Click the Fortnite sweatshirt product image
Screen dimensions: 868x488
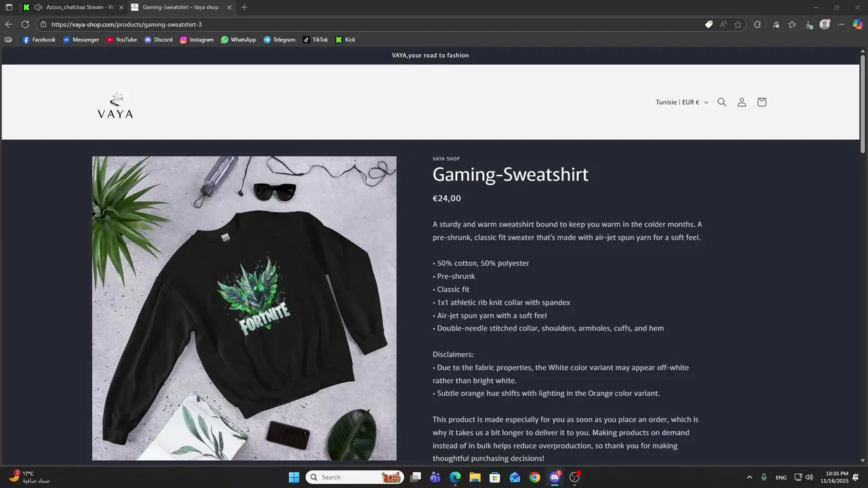pyautogui.click(x=244, y=308)
